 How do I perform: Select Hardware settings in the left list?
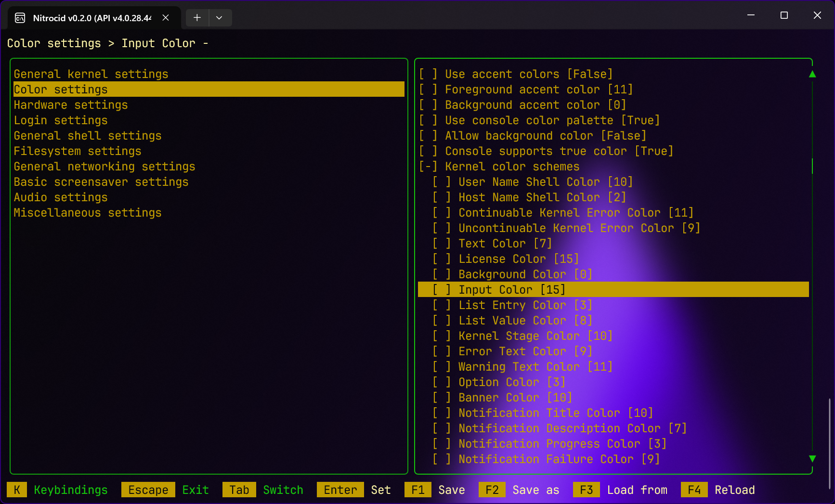point(71,105)
